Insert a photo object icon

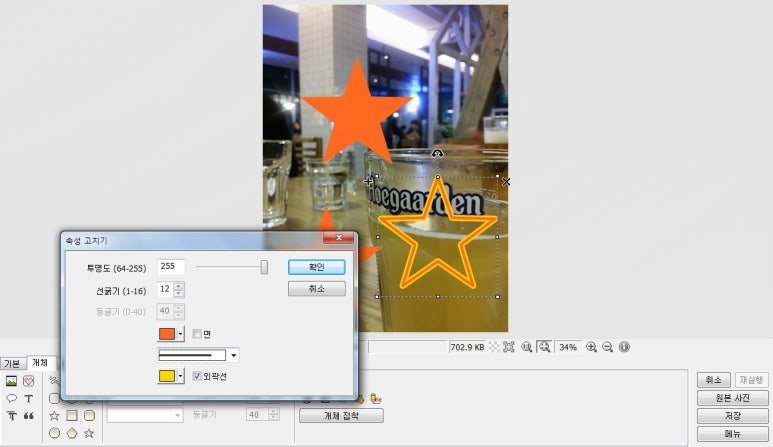point(11,381)
